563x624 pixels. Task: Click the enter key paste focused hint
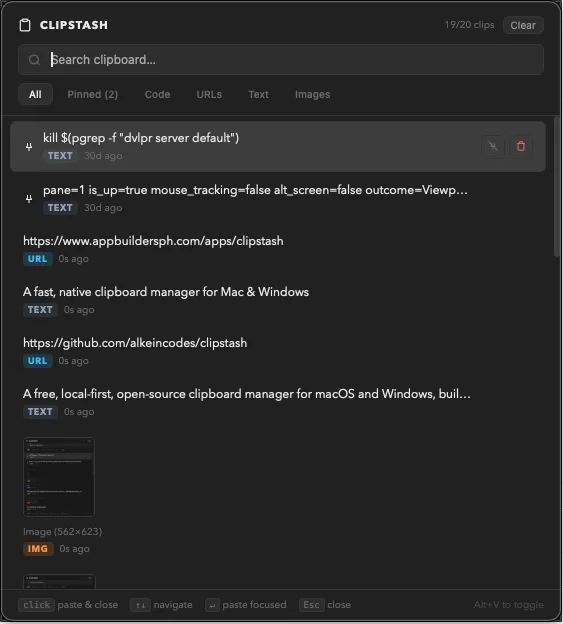tap(212, 605)
